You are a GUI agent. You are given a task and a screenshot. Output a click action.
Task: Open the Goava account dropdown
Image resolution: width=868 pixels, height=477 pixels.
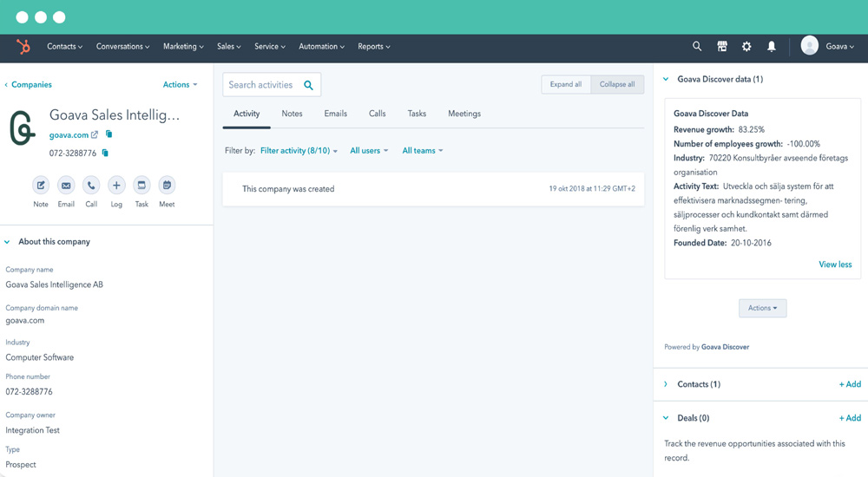click(839, 47)
